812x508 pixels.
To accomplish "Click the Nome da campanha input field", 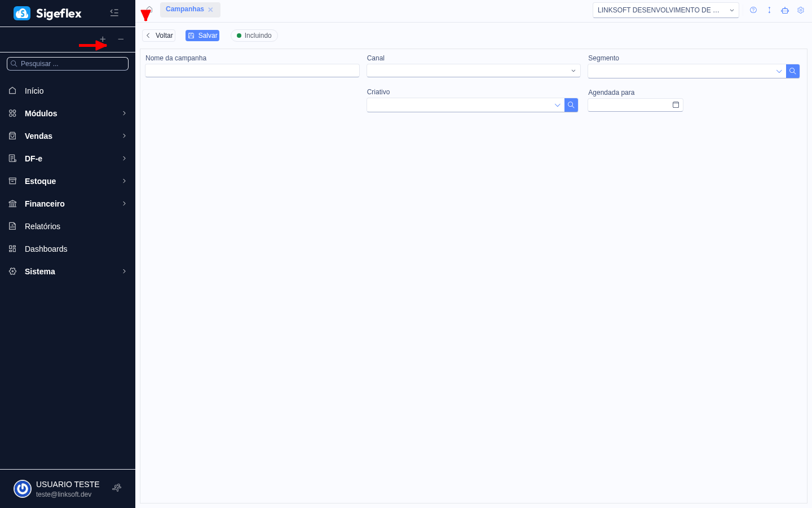I will (x=252, y=71).
